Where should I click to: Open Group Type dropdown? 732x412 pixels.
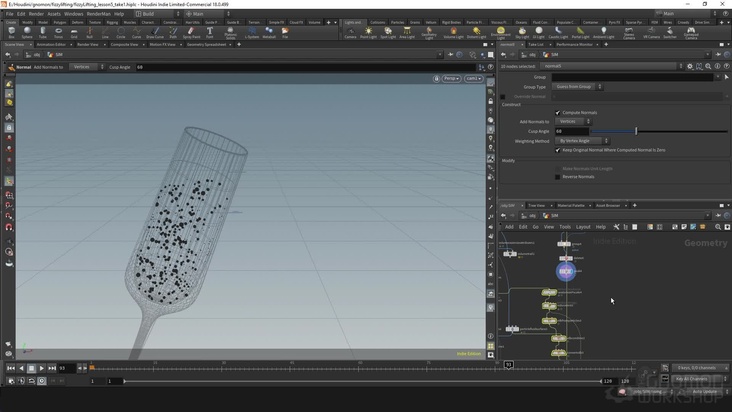click(574, 87)
